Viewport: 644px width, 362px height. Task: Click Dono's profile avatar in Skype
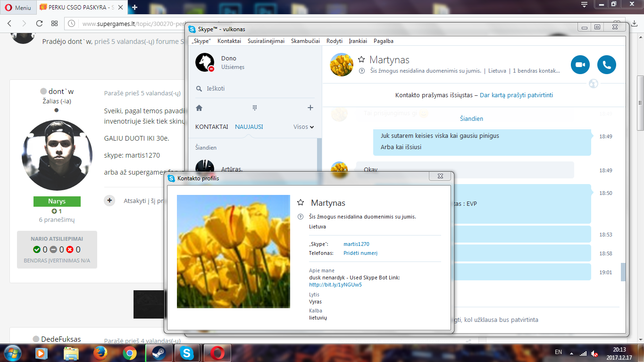pyautogui.click(x=205, y=62)
